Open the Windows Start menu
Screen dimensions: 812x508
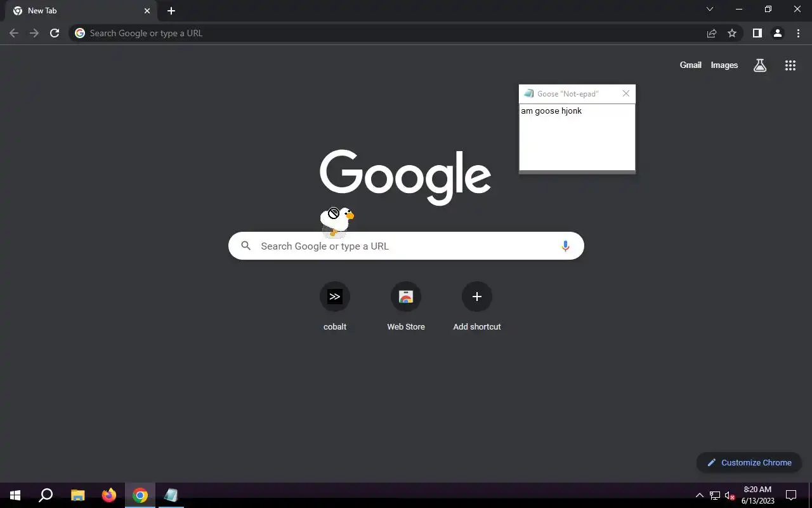tap(15, 495)
